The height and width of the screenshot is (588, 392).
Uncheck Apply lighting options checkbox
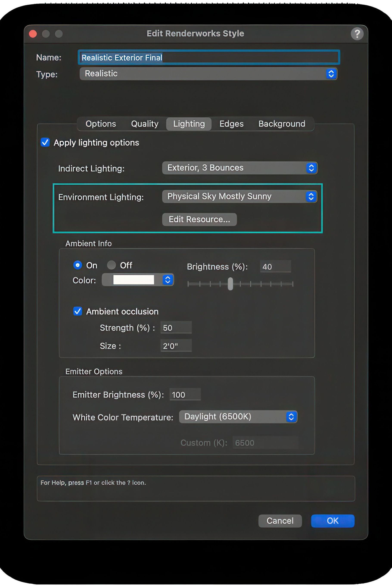tap(45, 142)
